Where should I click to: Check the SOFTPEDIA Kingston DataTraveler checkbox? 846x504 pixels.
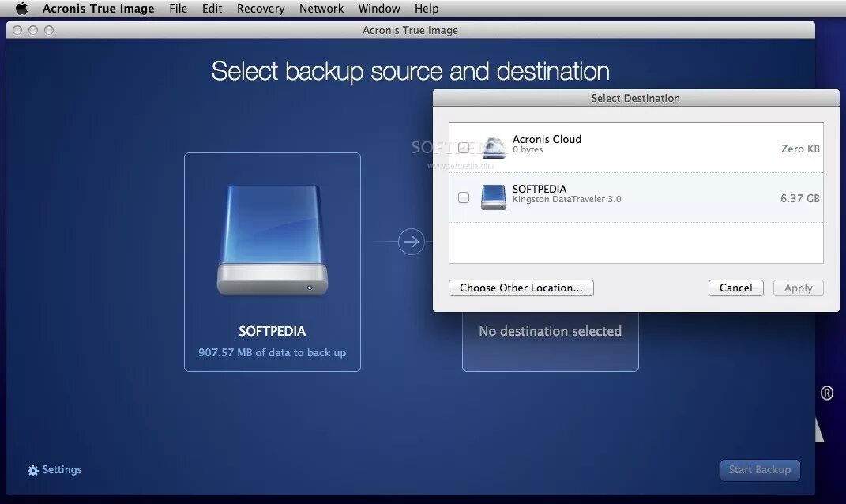(x=464, y=197)
